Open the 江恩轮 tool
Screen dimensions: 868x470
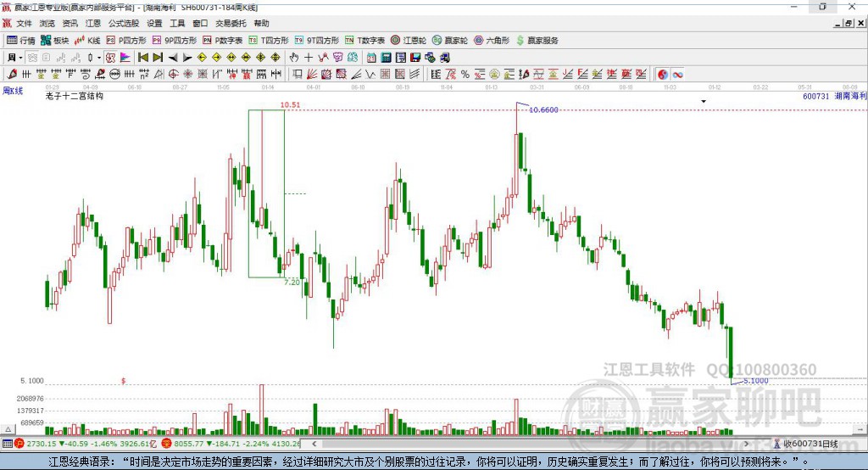pos(409,41)
